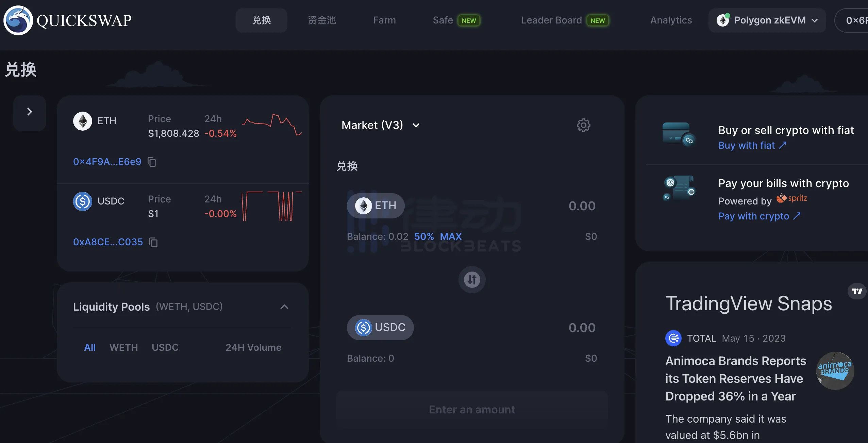The image size is (868, 443).
Task: Toggle All filter in Liquidity Pools
Action: (x=89, y=347)
